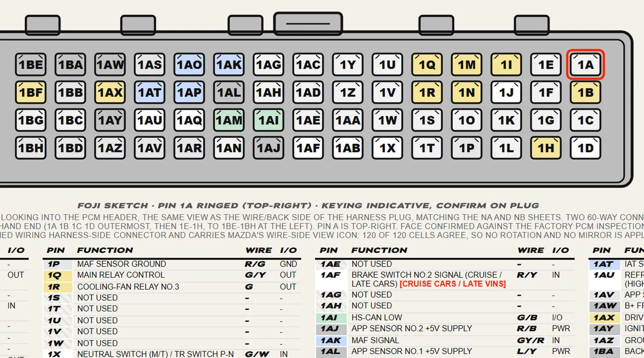Image resolution: width=644 pixels, height=358 pixels.
Task: Click yellow pin 1B cell
Action: point(586,92)
